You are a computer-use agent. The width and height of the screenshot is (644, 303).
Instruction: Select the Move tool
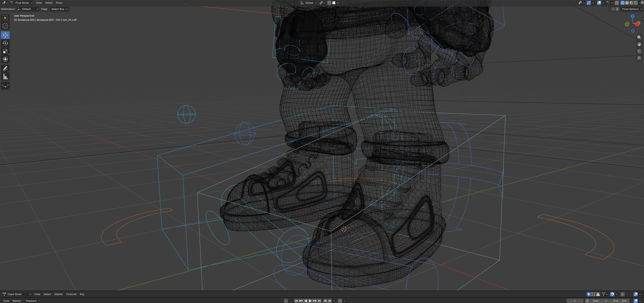point(5,35)
